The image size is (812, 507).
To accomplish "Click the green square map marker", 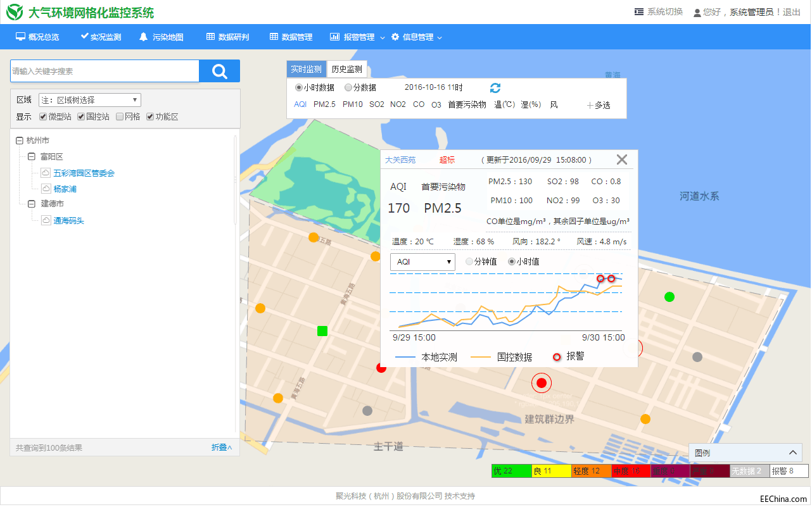I will 322,330.
